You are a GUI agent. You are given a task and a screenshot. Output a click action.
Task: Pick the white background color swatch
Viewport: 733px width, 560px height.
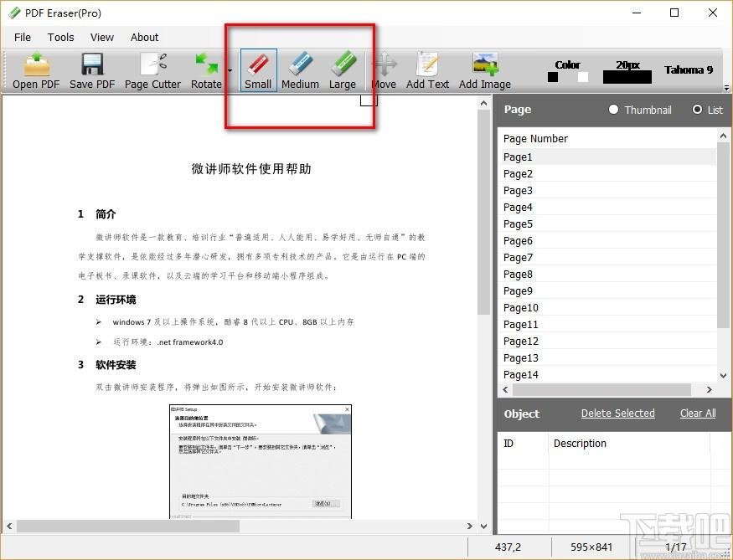[583, 77]
